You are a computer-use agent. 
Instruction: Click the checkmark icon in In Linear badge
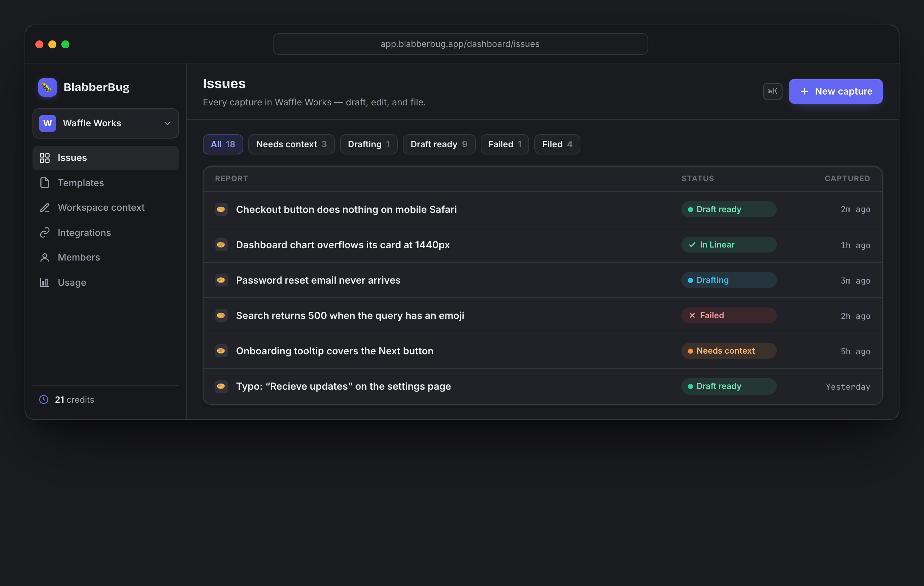692,245
